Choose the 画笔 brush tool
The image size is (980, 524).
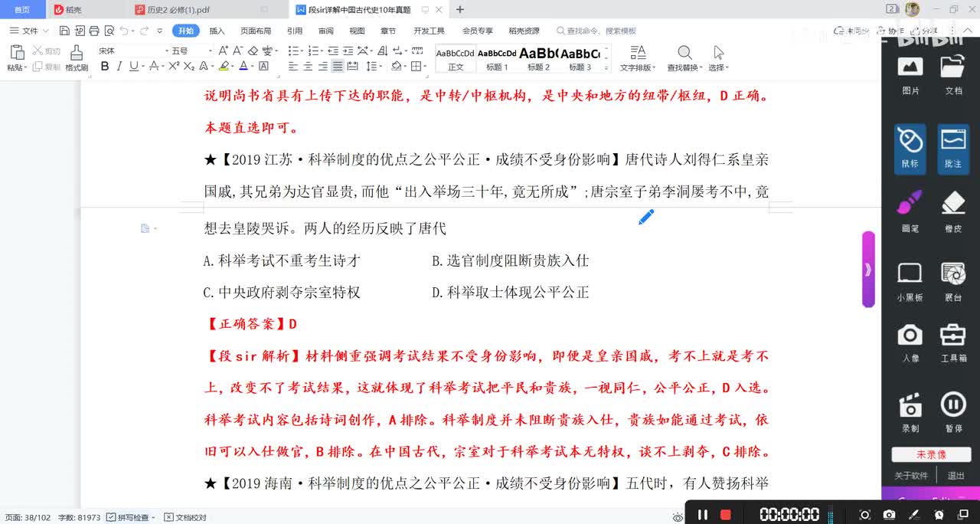(910, 211)
